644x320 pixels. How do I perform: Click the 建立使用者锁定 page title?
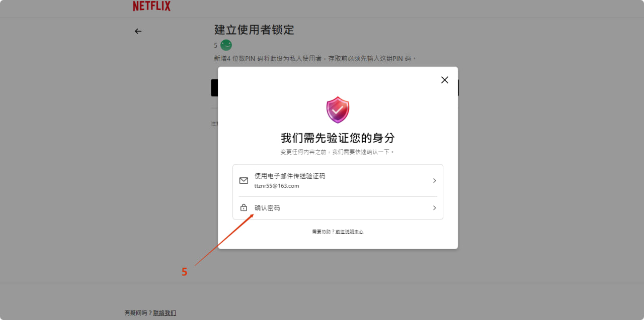click(x=254, y=30)
